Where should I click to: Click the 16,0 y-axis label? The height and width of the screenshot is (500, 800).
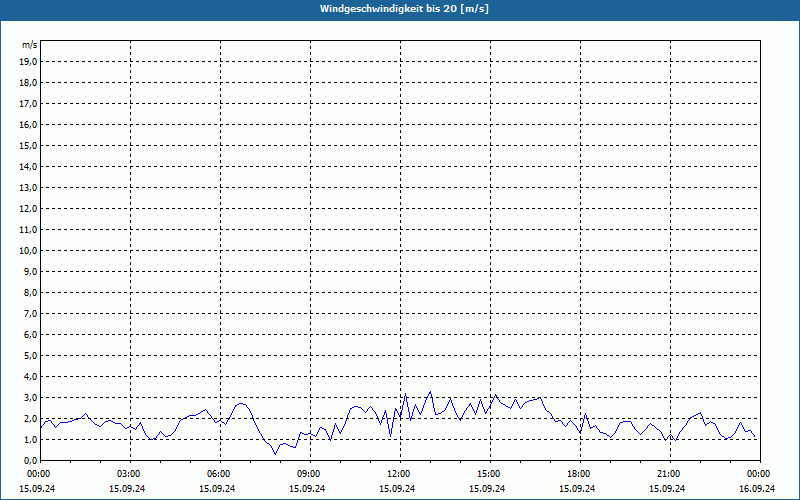[x=28, y=124]
